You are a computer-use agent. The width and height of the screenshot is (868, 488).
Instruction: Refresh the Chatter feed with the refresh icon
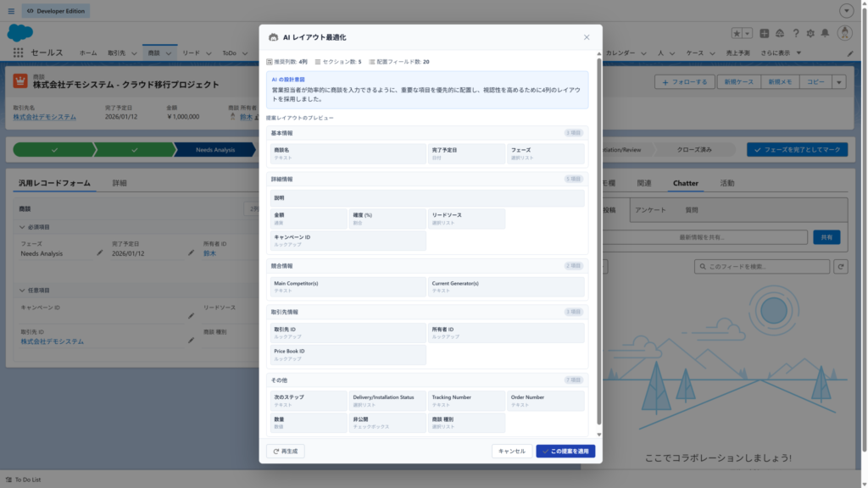pyautogui.click(x=841, y=266)
